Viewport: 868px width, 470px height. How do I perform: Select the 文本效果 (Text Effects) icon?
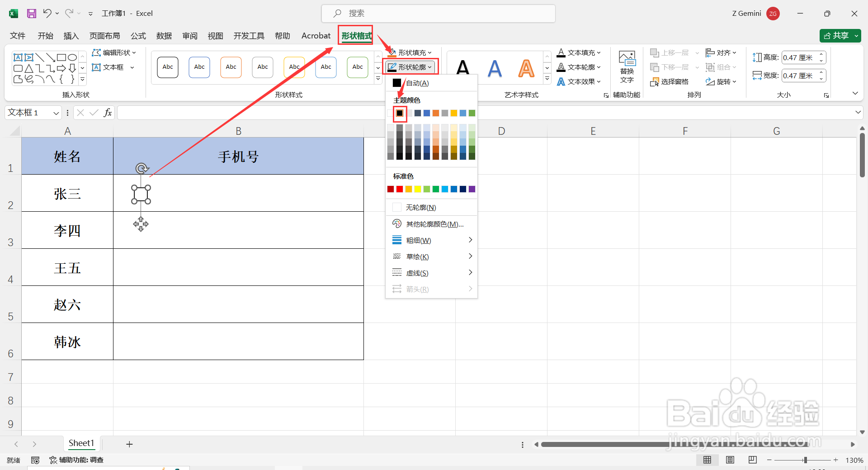[561, 82]
